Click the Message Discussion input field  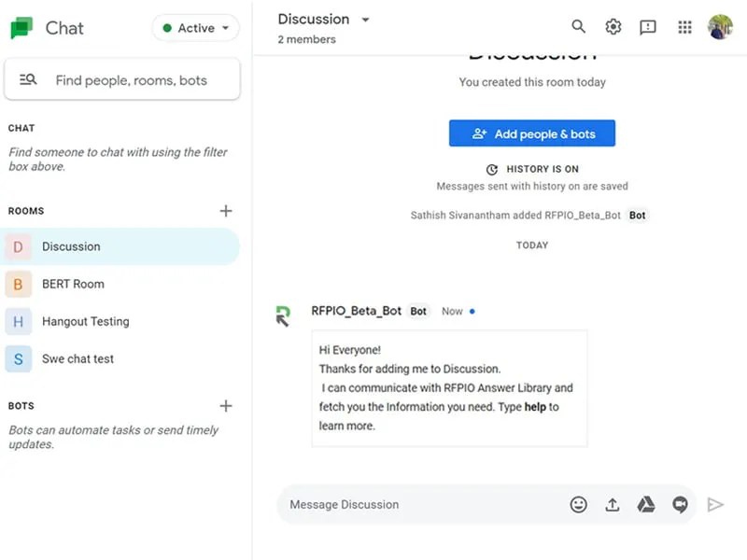click(392, 504)
